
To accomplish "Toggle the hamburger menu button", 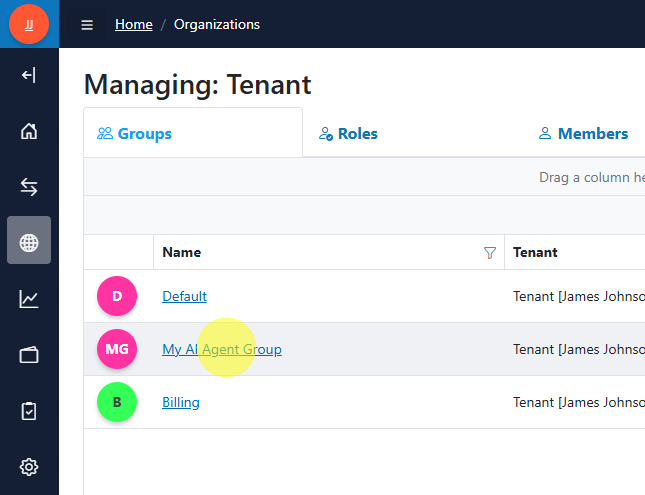I will (87, 25).
